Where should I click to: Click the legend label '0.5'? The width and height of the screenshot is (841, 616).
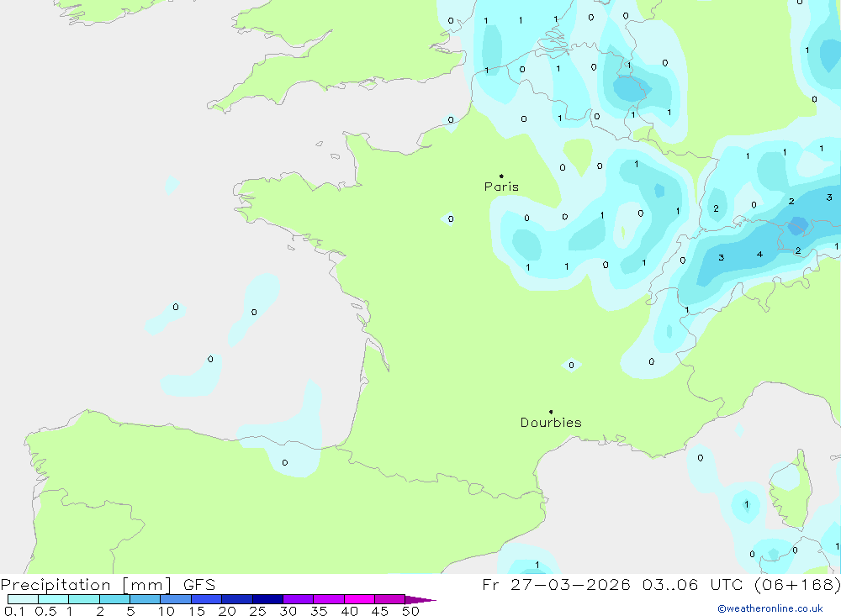pyautogui.click(x=45, y=611)
